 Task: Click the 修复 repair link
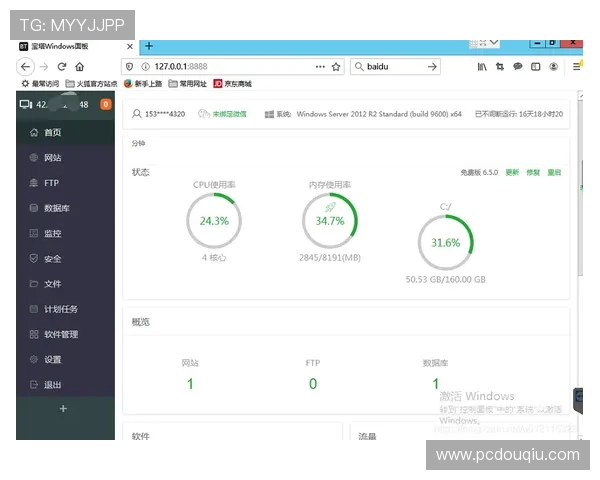point(533,172)
